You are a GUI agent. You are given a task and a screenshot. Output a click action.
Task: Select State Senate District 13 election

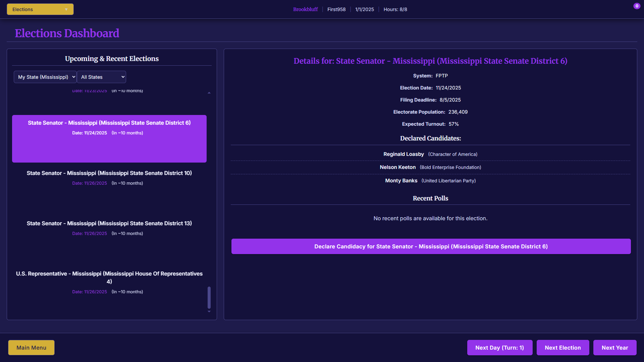click(x=109, y=228)
